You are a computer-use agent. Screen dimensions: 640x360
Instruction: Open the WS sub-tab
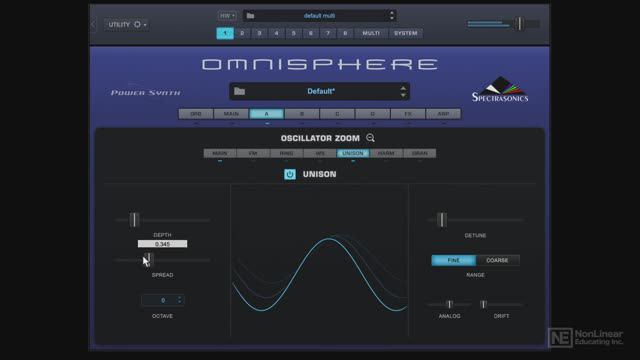tap(320, 153)
